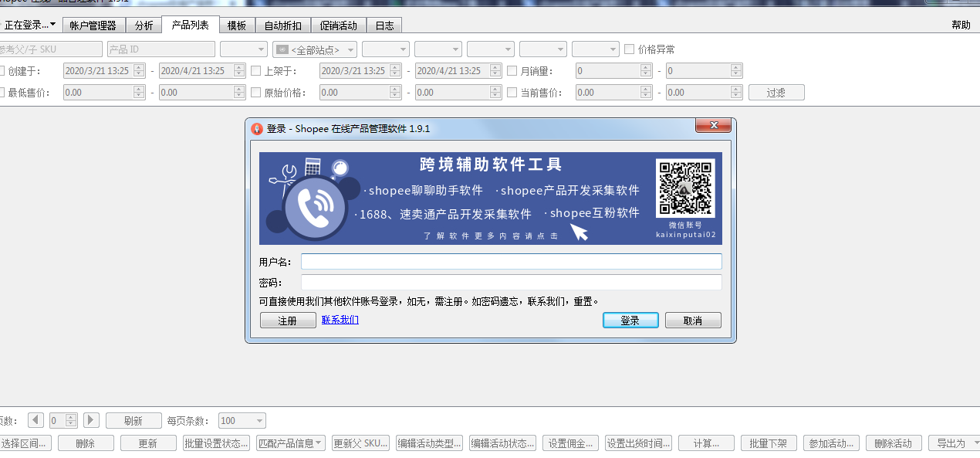Click the 登录 button
This screenshot has width=980, height=458.
tap(630, 321)
